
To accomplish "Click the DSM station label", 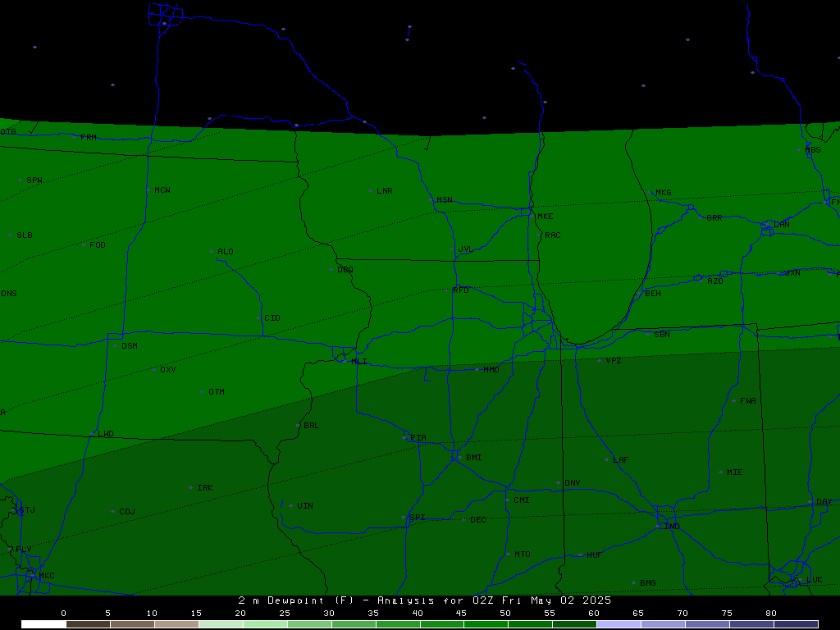I will (x=129, y=346).
